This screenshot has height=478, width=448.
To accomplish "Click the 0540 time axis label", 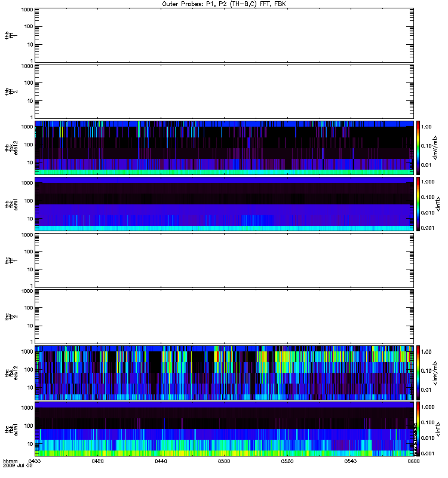I will pos(351,461).
